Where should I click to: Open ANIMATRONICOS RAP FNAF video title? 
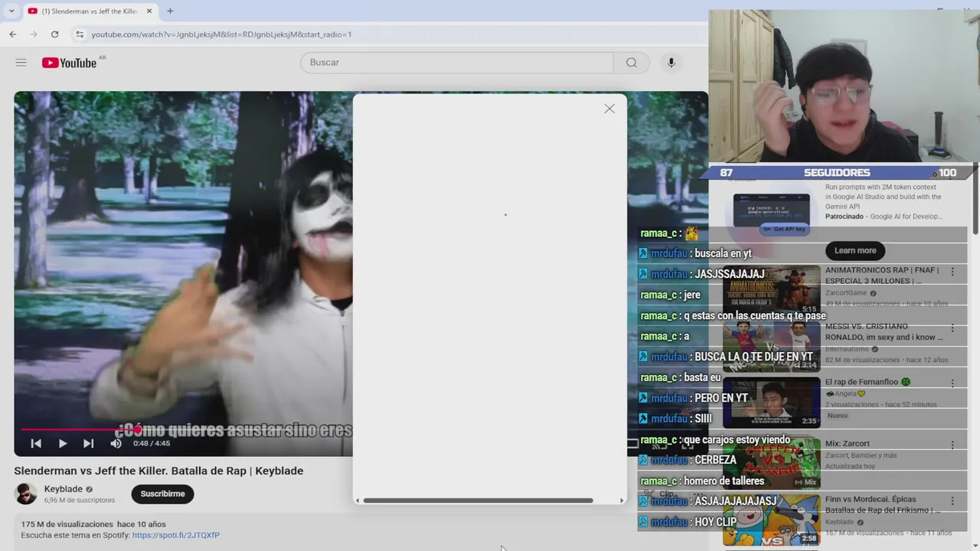[882, 275]
